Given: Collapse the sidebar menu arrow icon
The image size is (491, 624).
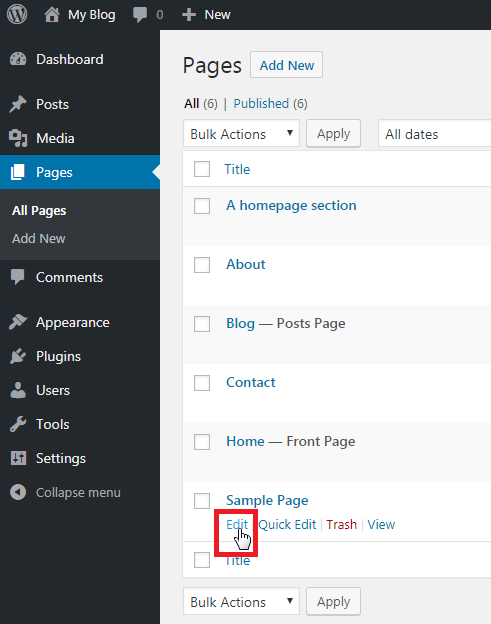Looking at the screenshot, I should pos(18,492).
